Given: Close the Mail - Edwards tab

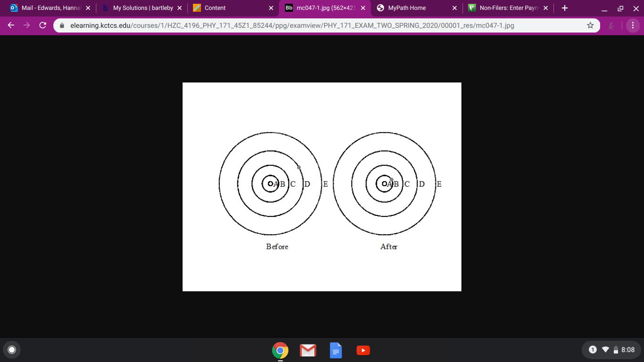Looking at the screenshot, I should (88, 8).
